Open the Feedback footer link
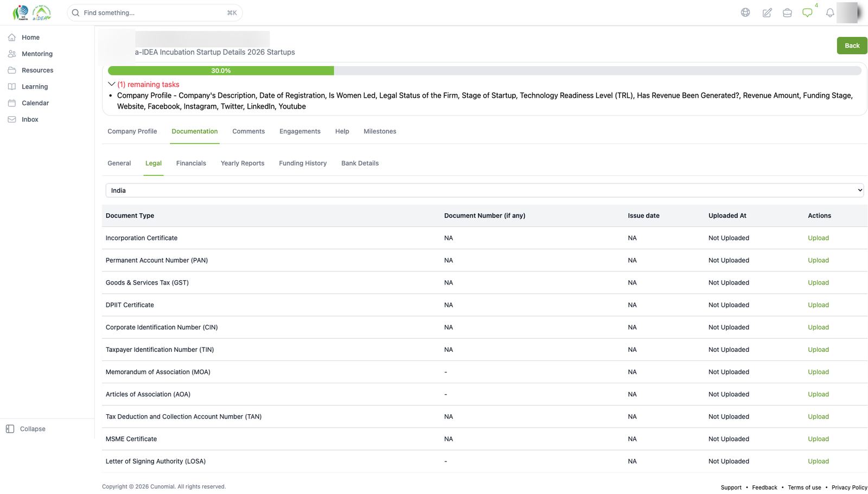The height and width of the screenshot is (494, 868). pyautogui.click(x=764, y=487)
